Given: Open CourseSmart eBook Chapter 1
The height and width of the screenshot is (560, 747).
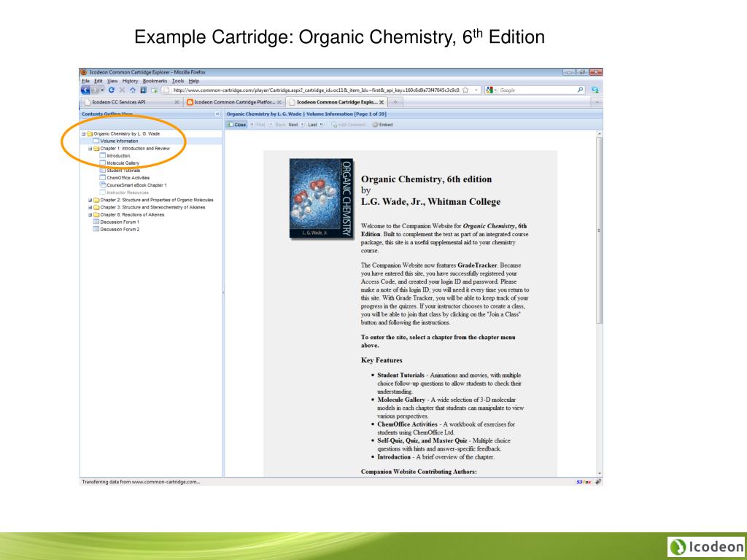Looking at the screenshot, I should pyautogui.click(x=136, y=185).
